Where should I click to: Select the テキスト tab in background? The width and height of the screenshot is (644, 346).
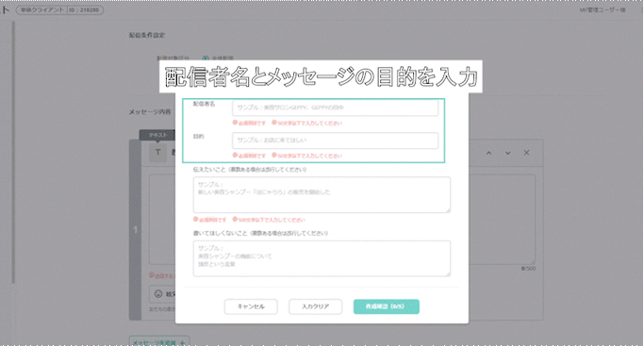(x=157, y=135)
